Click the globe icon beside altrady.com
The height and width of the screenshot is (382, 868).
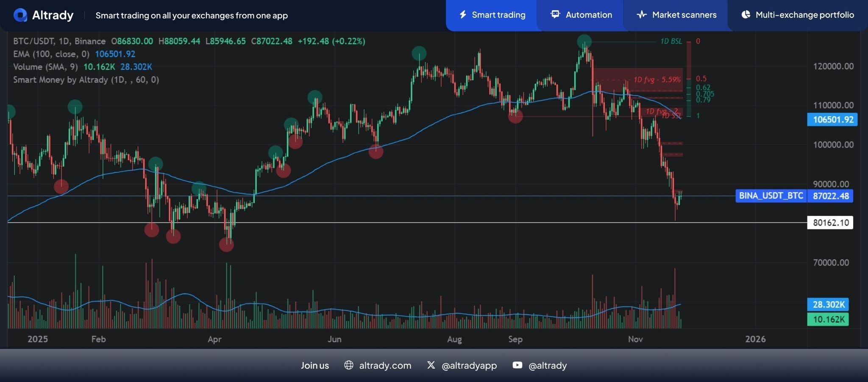click(348, 365)
